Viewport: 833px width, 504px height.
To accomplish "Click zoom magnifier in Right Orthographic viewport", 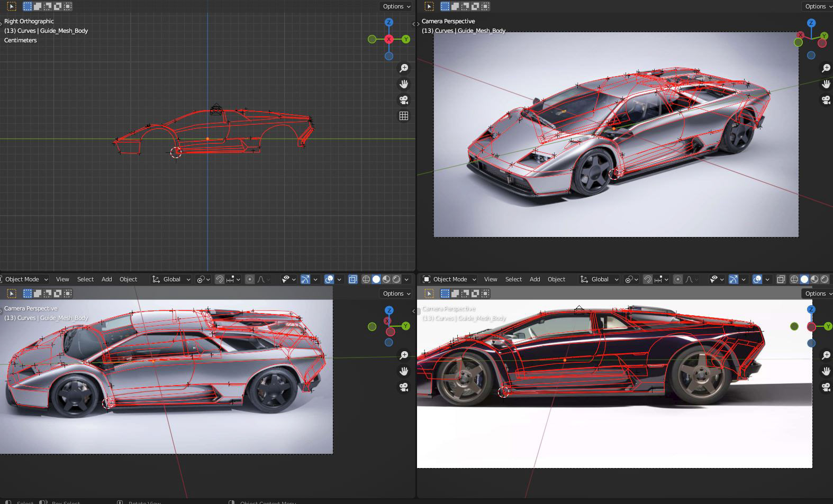I will click(x=404, y=68).
